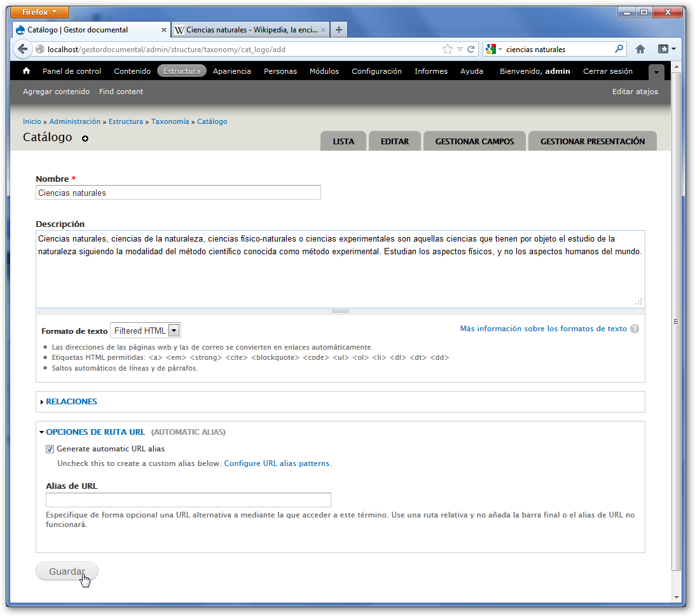Image resolution: width=695 pixels, height=616 pixels.
Task: Reload the page using the refresh icon
Action: tap(471, 49)
